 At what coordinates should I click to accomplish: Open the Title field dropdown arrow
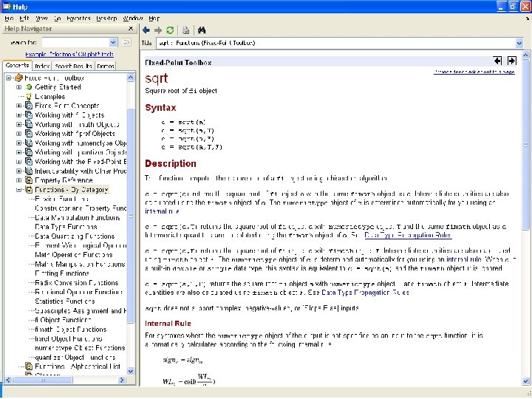click(x=519, y=43)
